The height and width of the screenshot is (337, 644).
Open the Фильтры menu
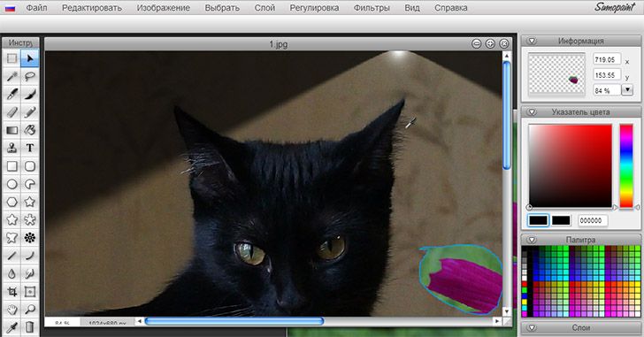click(372, 8)
